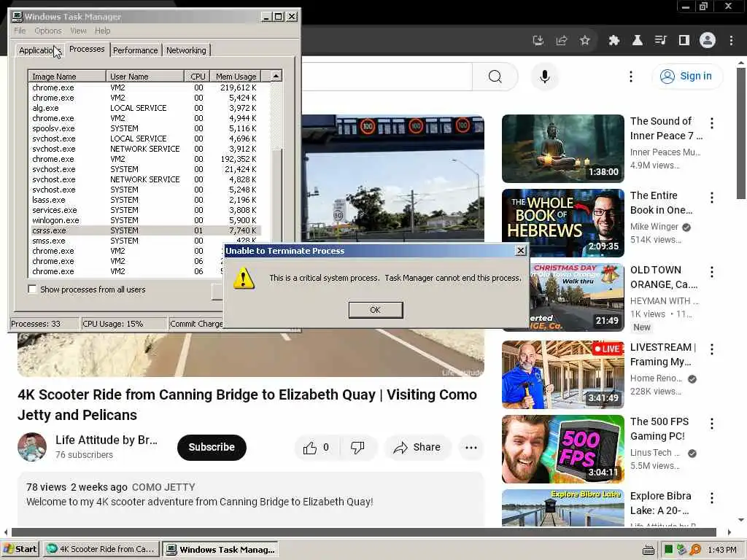Select the services.exe process row
The image size is (747, 560).
coord(145,210)
